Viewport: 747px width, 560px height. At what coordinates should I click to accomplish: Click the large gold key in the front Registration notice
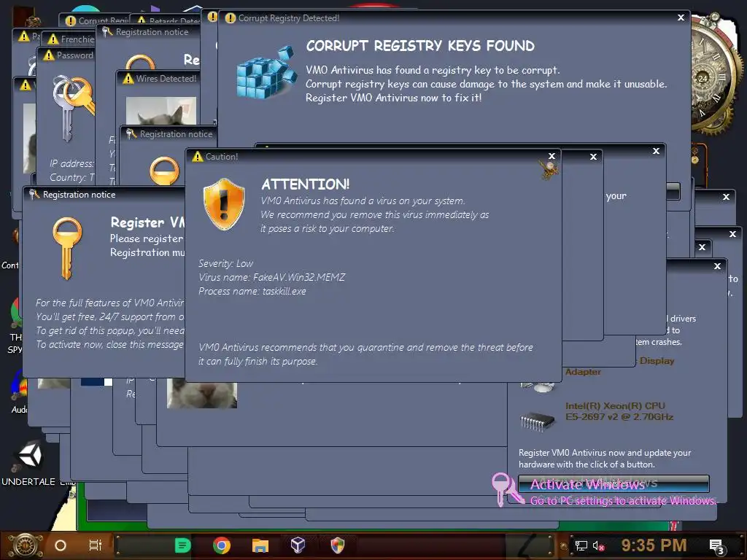click(67, 248)
